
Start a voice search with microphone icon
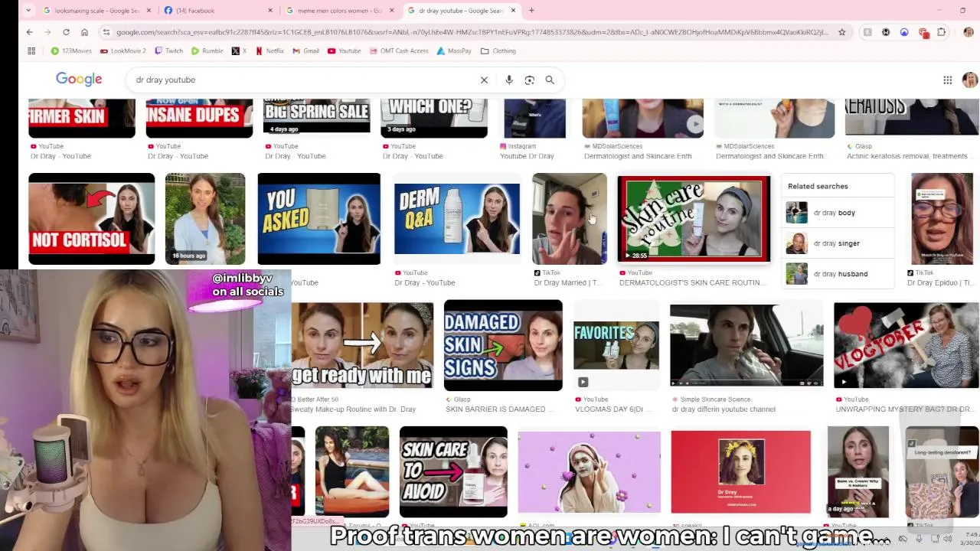click(x=508, y=80)
